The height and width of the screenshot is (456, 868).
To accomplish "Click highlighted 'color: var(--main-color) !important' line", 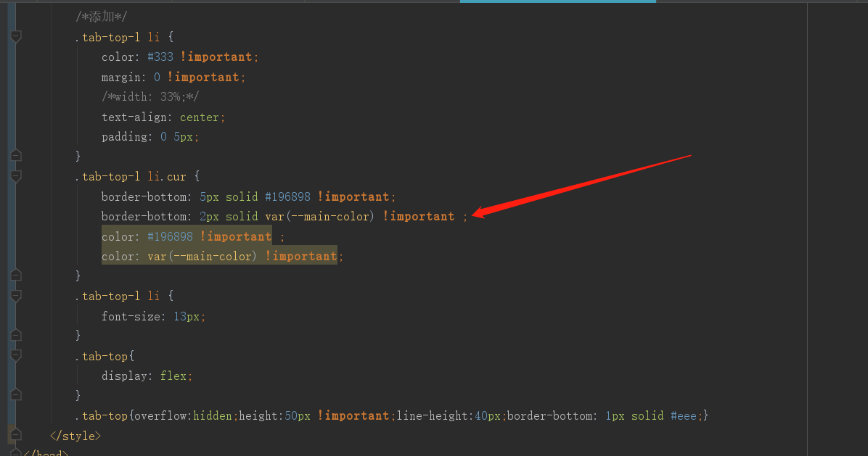I will 219,257.
